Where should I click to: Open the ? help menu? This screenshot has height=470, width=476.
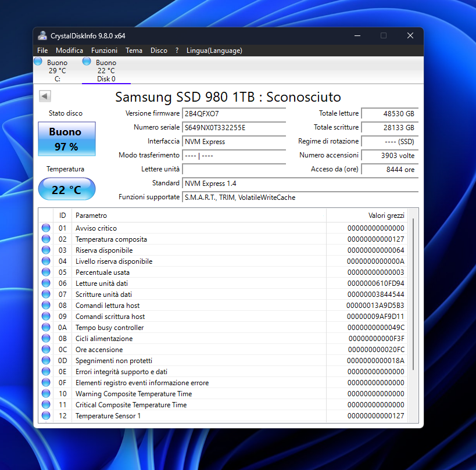(x=177, y=51)
